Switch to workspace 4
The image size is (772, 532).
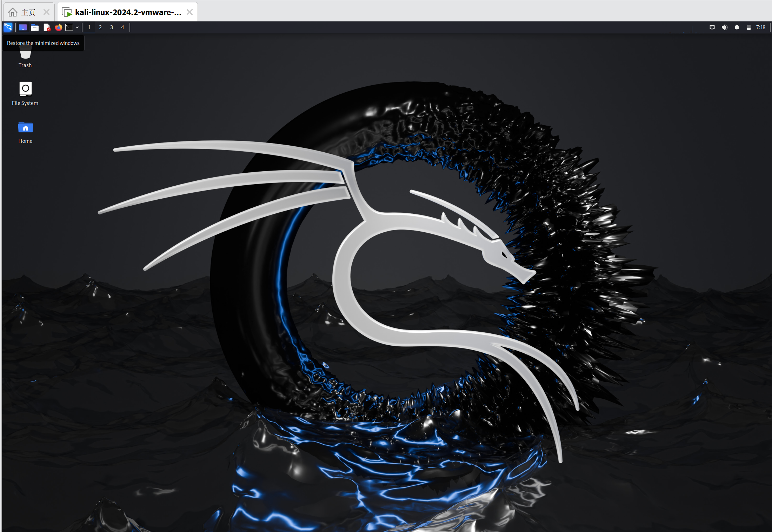[x=122, y=27]
